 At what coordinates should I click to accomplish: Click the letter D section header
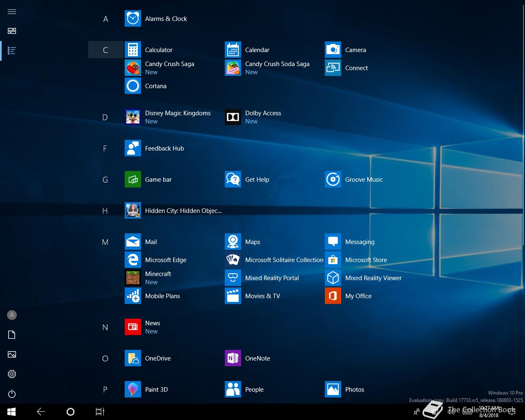tap(105, 117)
